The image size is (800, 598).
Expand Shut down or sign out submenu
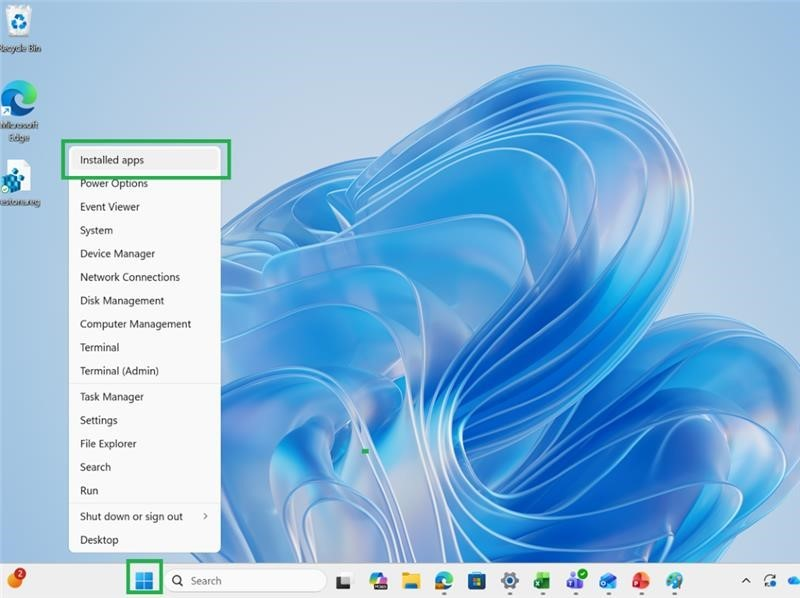[x=144, y=516]
